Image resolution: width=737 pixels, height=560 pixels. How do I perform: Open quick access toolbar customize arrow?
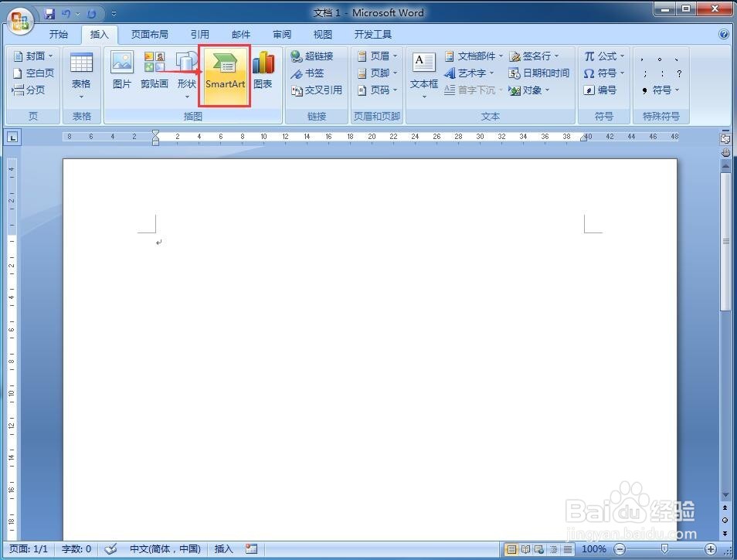114,14
